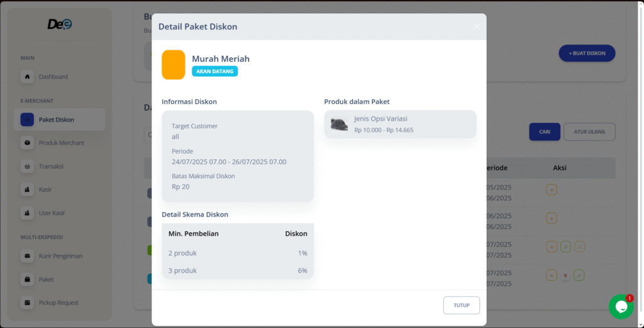Click the Dee logo in sidebar
Viewport: 644px width, 328px height.
coord(60,25)
